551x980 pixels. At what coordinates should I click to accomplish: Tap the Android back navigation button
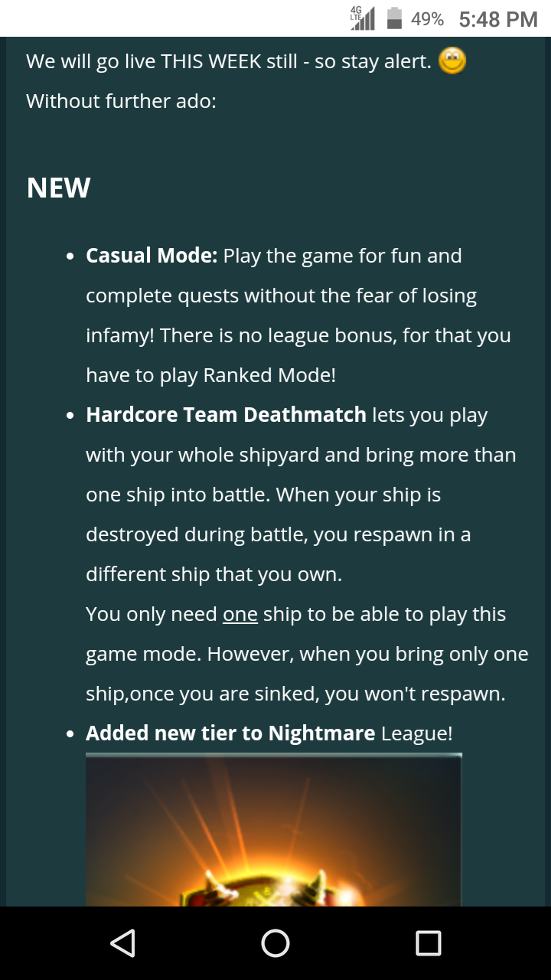click(x=123, y=943)
